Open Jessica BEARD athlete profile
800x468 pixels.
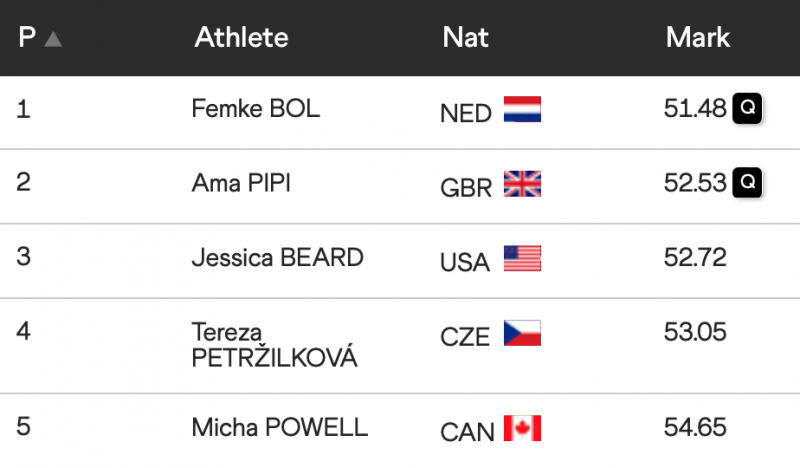tap(277, 257)
